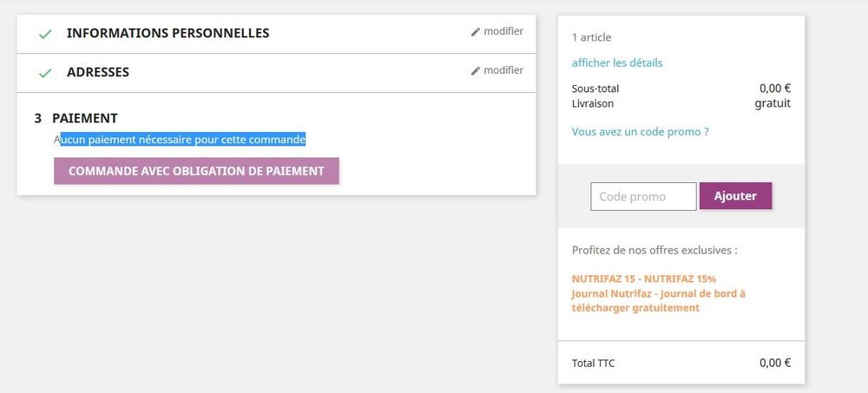Click the Total TTC amount
This screenshot has height=393, width=868.
click(x=774, y=363)
